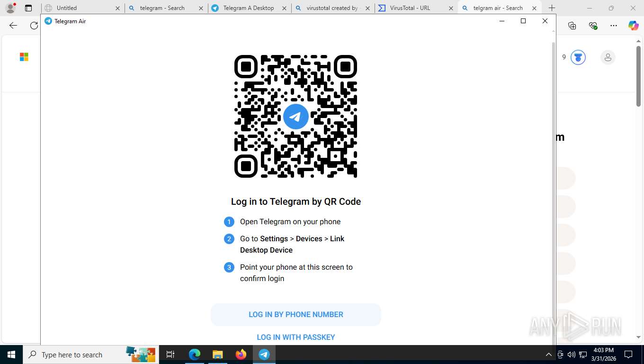Click the Edge page vertical scrollbar
Viewport: 644px width, 364px height.
pos(639,76)
